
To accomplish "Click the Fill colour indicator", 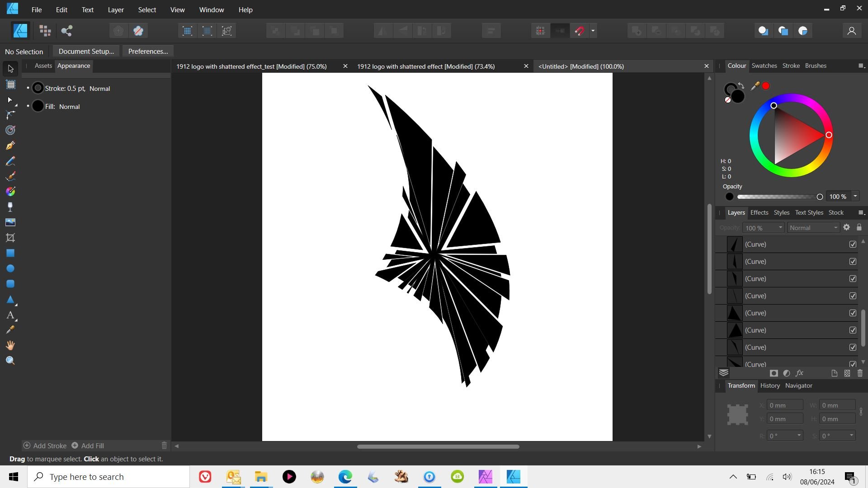I will pos(38,106).
